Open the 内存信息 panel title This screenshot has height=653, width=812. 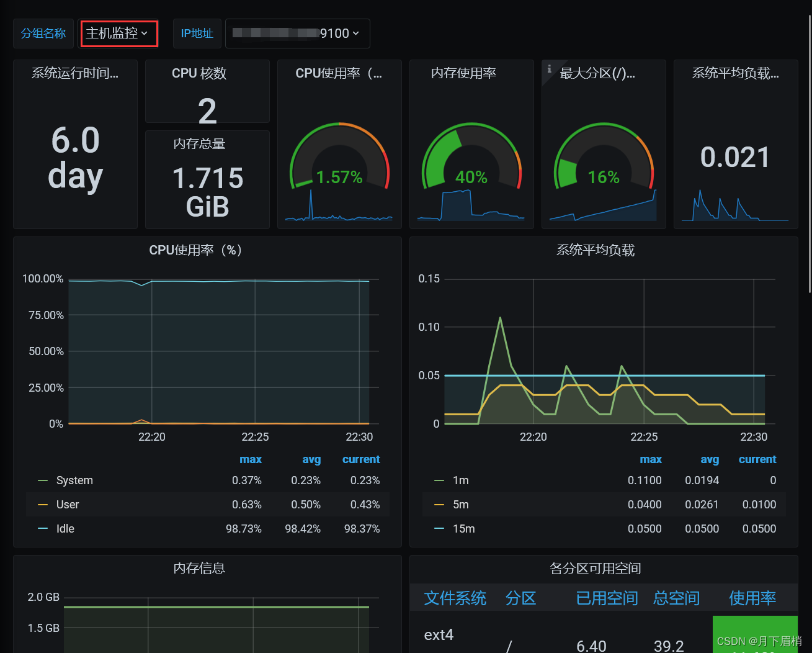pos(199,568)
